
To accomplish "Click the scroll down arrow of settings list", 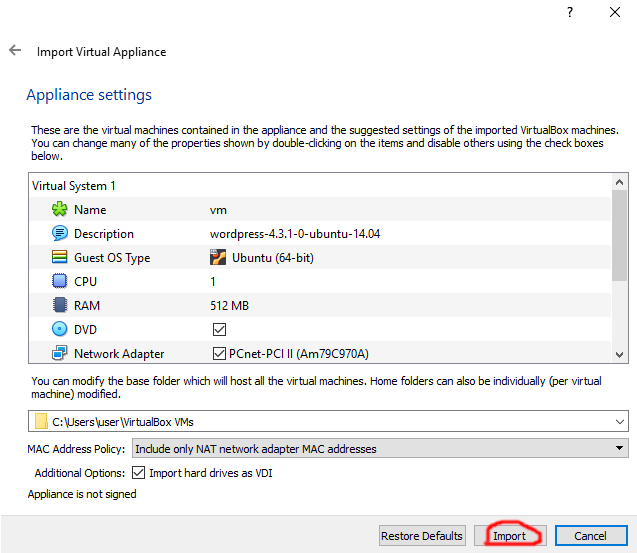I will (619, 354).
